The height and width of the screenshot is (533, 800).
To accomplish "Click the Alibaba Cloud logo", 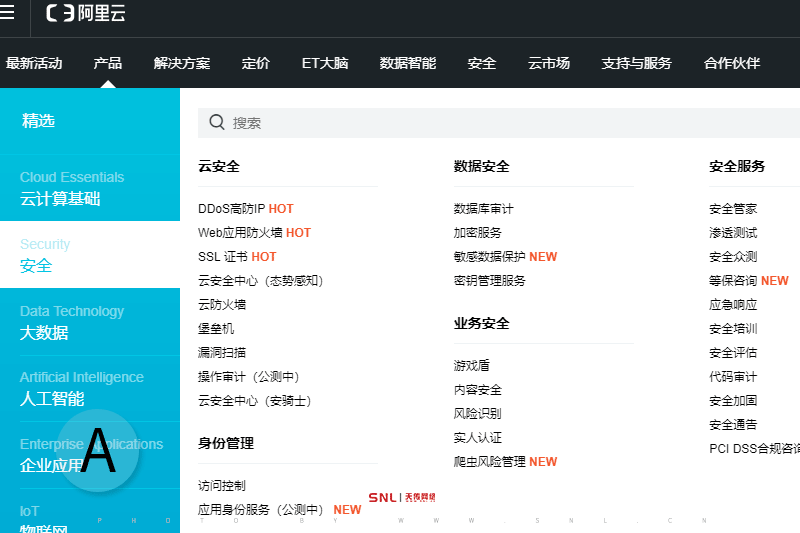I will click(x=86, y=13).
